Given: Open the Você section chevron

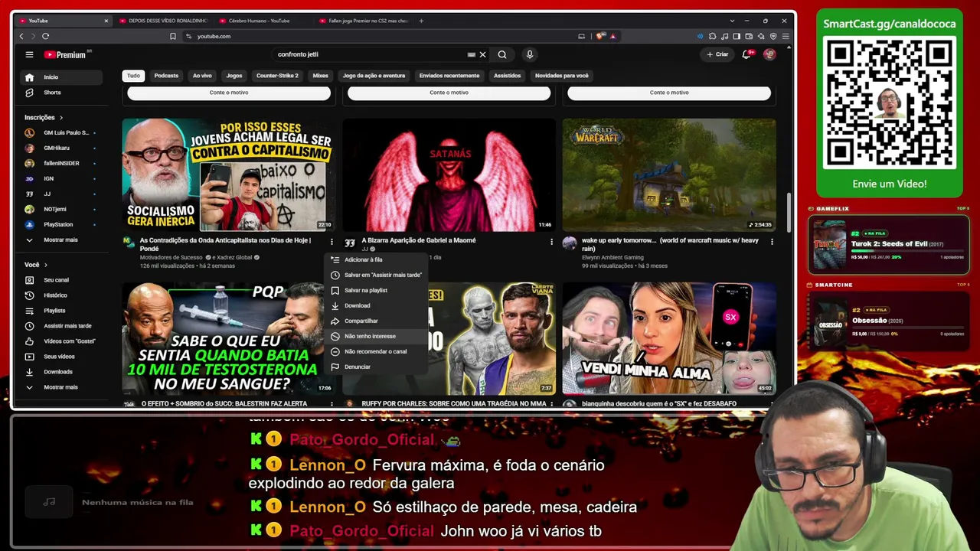Looking at the screenshot, I should (45, 265).
